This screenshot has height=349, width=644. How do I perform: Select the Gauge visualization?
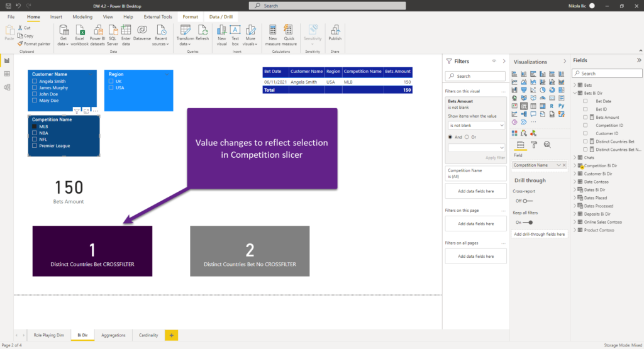[543, 98]
